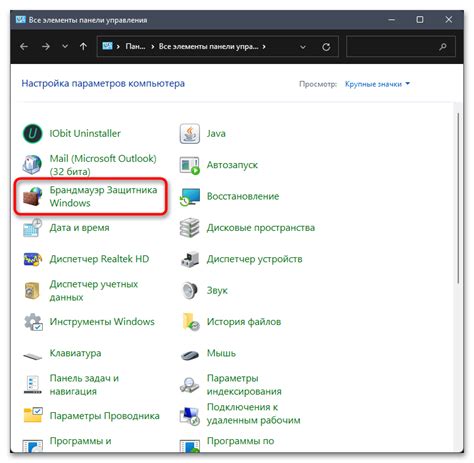This screenshot has width=474, height=463.
Task: Click the vertical scrollbar thumb
Action: click(458, 198)
